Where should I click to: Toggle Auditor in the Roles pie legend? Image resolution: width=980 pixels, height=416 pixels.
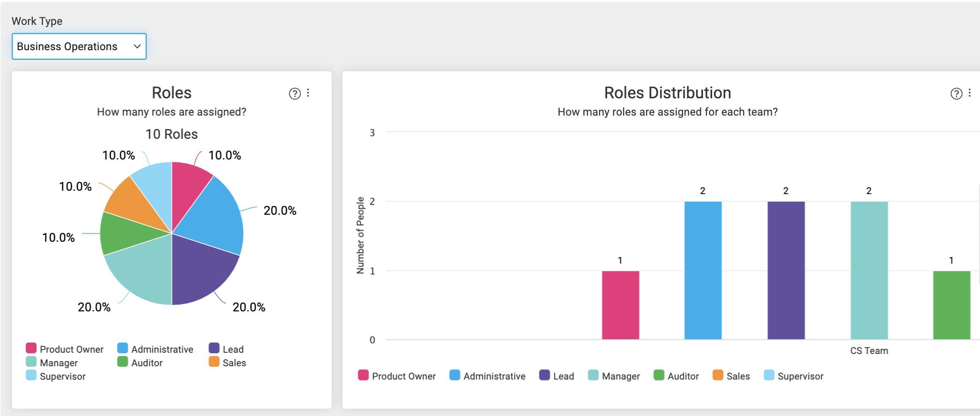click(x=140, y=362)
